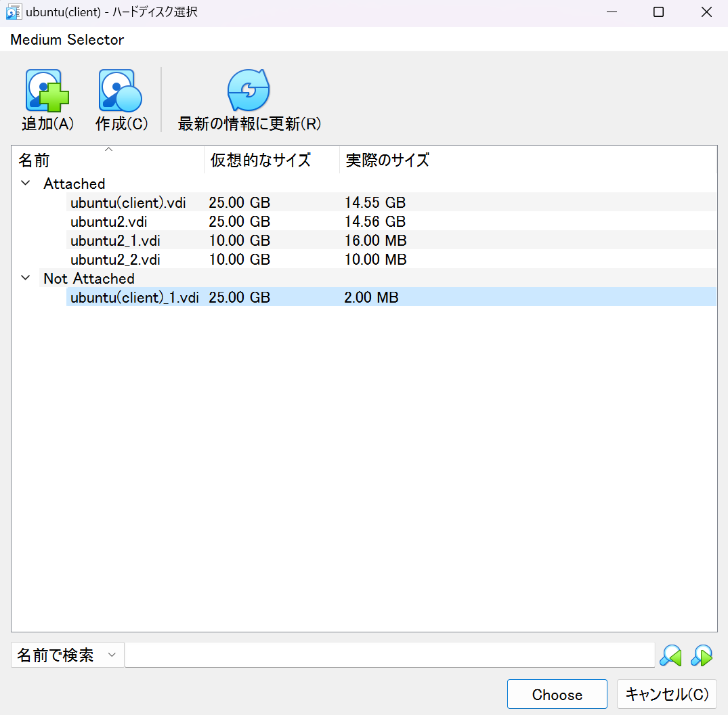Click the backward search magnifier icon

tap(669, 655)
